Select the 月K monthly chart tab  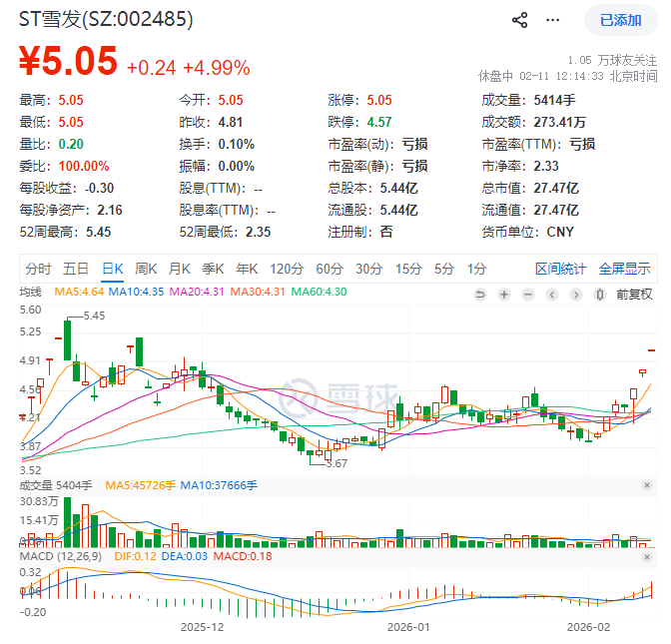(180, 269)
